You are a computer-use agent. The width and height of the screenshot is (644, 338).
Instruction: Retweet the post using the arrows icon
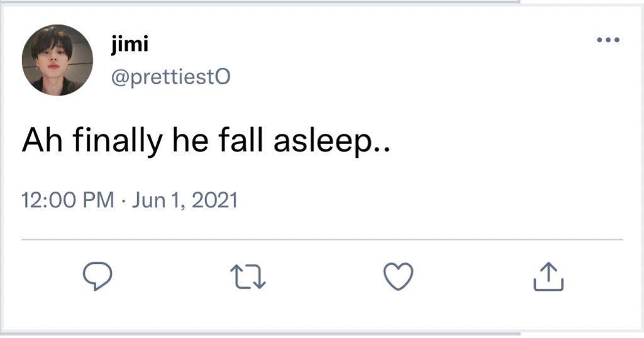coord(248,276)
